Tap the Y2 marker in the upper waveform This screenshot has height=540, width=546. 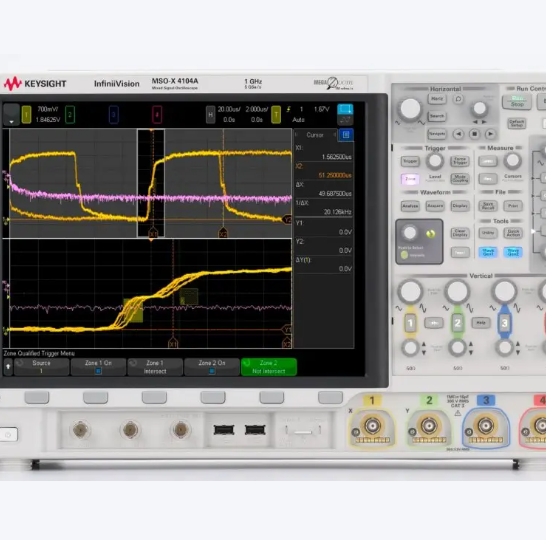(x=287, y=220)
